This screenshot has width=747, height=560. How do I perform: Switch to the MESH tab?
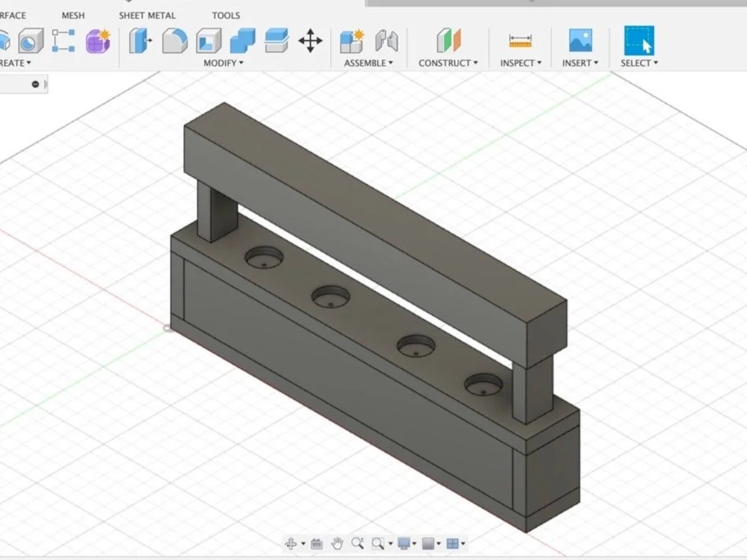[73, 15]
